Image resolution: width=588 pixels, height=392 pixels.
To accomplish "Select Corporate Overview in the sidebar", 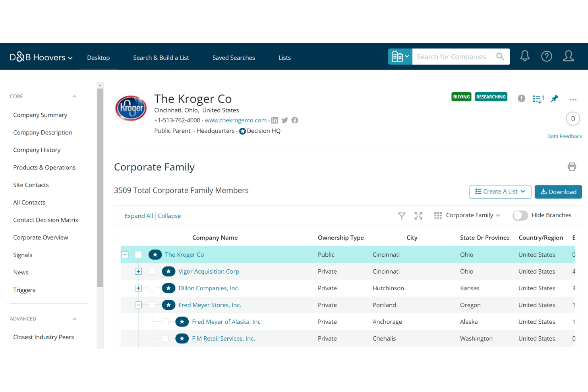I will tap(41, 237).
